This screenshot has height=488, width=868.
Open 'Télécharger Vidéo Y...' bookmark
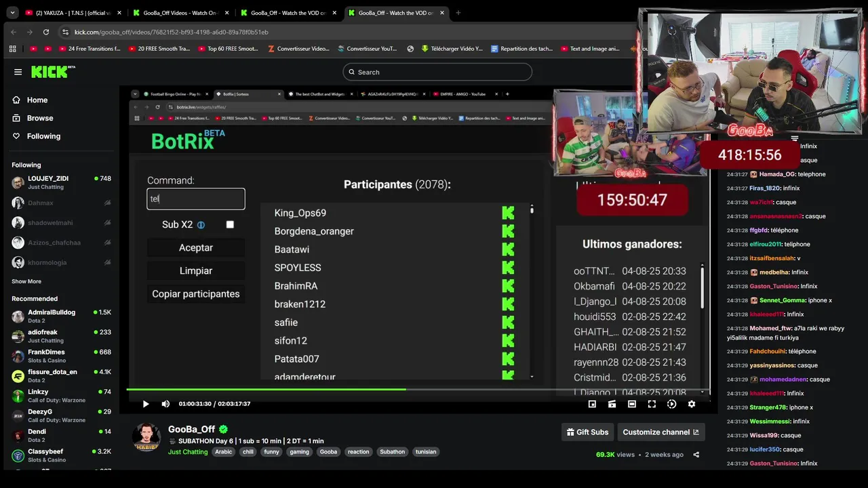[452, 49]
